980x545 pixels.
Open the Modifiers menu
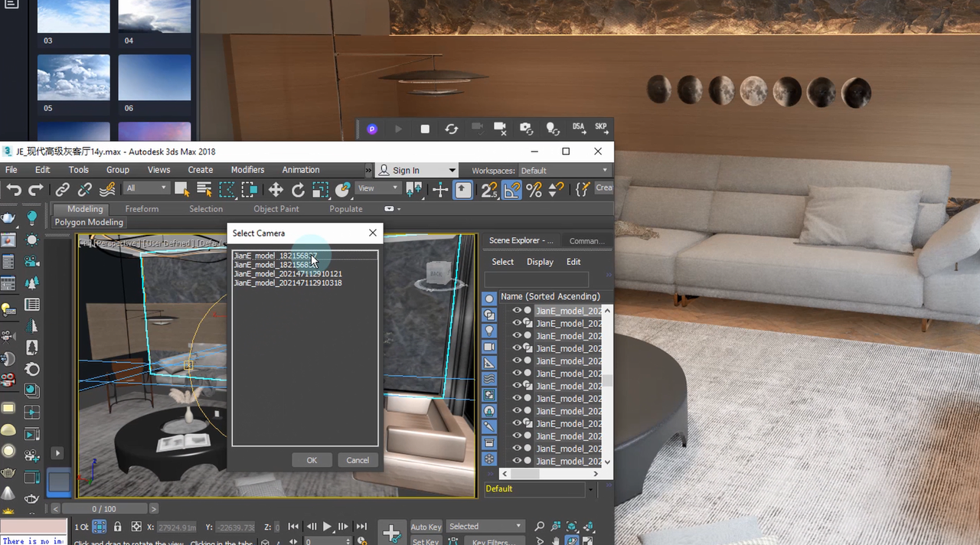tap(247, 170)
